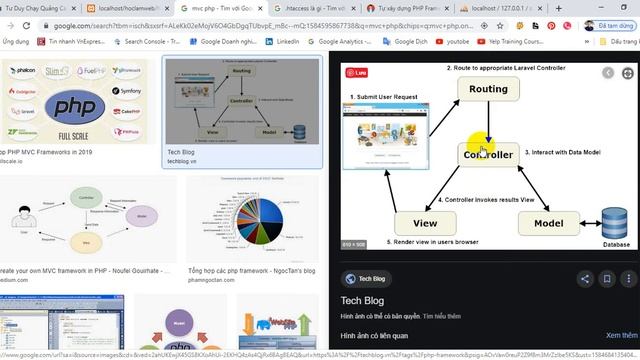Save the image with the bookmark icon
Image resolution: width=640 pixels, height=360 pixels.
(x=607, y=279)
